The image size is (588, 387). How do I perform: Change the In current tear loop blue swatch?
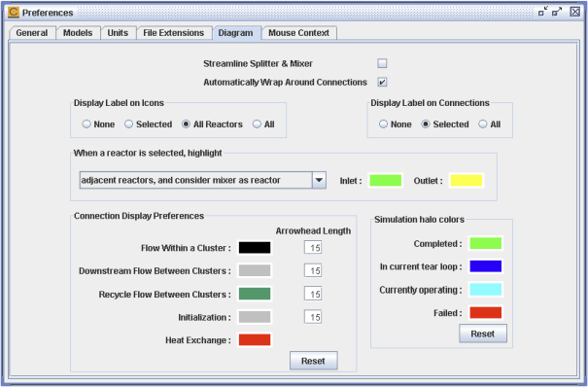(x=486, y=266)
